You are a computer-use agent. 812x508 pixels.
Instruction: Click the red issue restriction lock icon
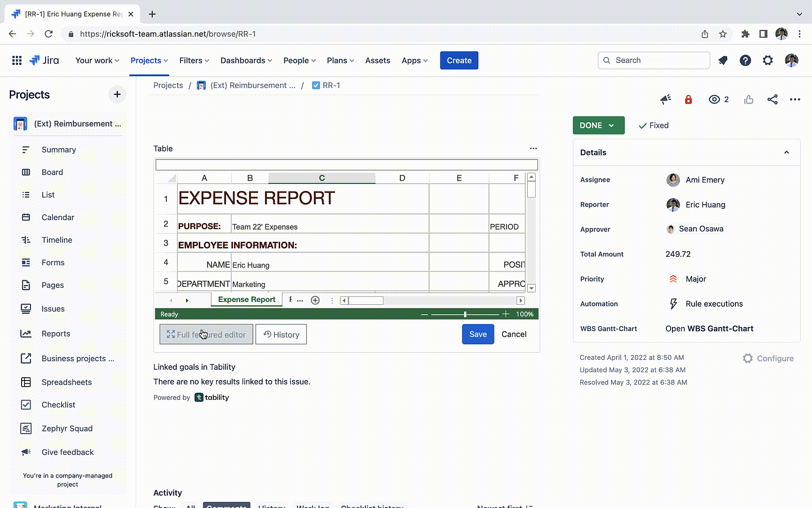coord(688,99)
